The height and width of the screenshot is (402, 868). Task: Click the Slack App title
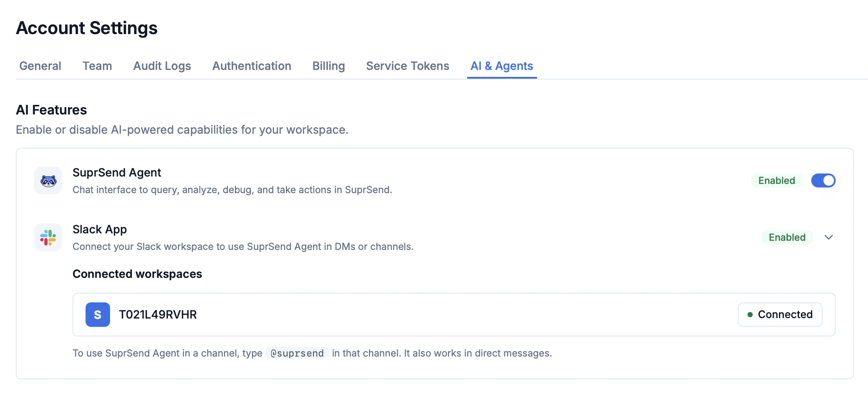click(100, 229)
